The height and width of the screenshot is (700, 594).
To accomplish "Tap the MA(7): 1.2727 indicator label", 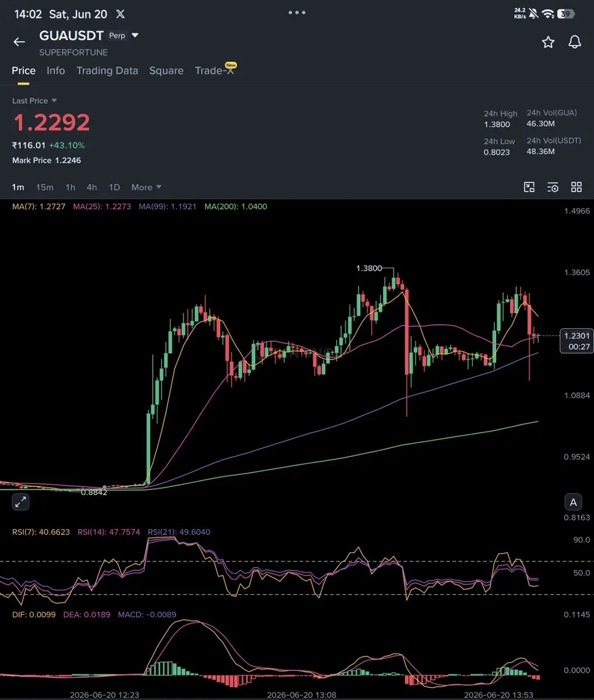I will click(x=39, y=206).
